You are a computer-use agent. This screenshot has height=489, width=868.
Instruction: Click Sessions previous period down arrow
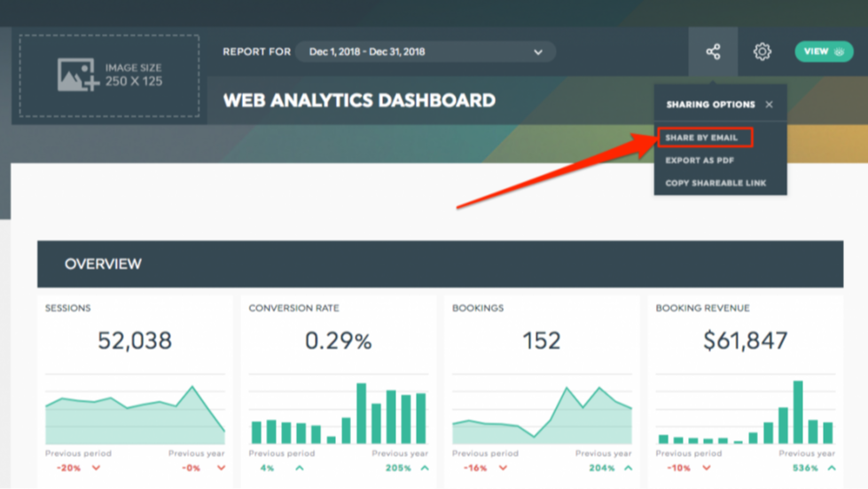pos(96,468)
